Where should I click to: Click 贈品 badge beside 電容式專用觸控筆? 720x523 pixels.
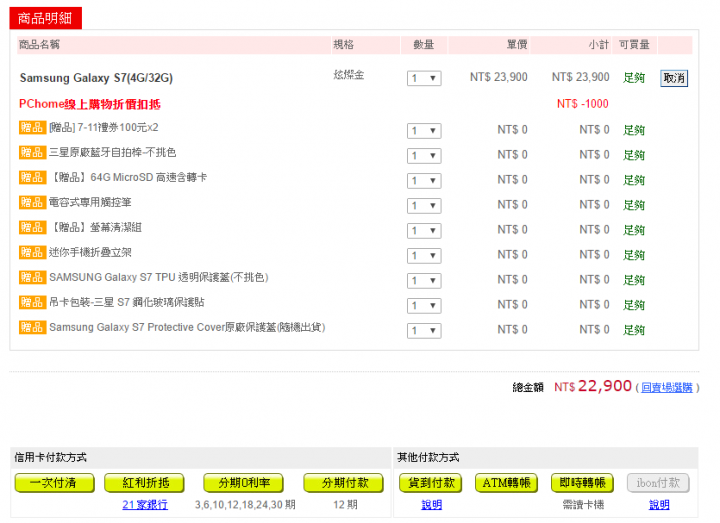click(x=32, y=202)
